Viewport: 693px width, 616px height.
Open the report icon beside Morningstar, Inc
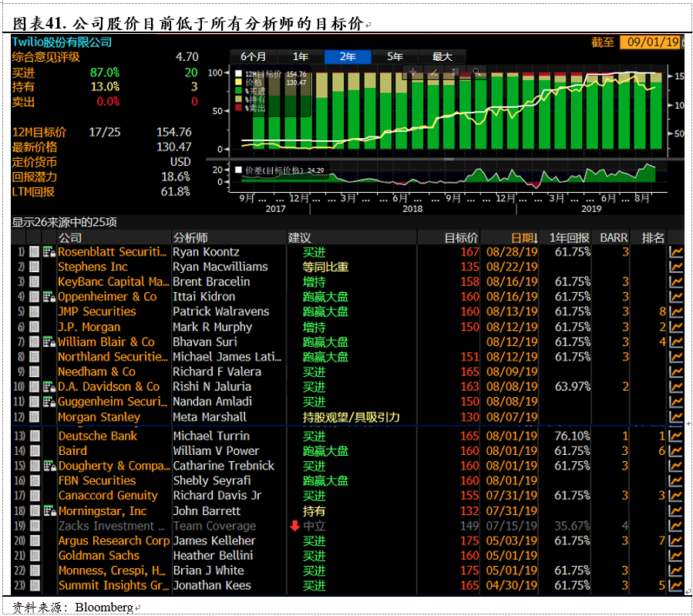click(x=49, y=511)
